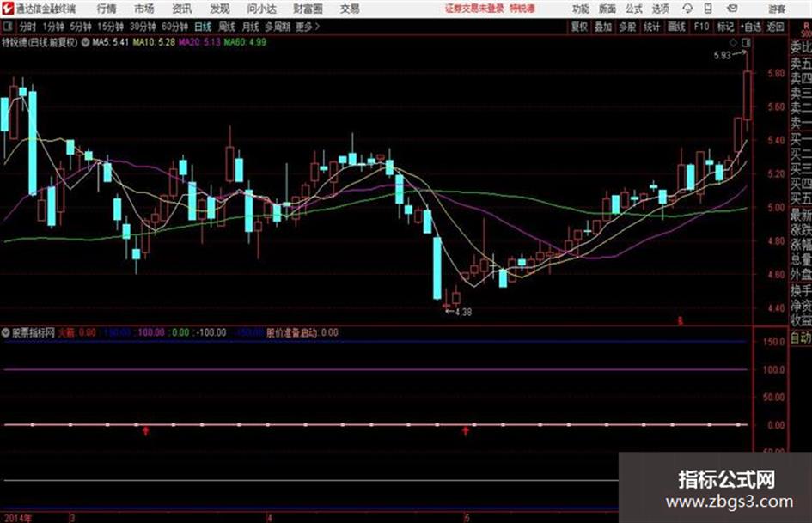
Task: Click the MA5: 5.41 indicator value
Action: click(110, 42)
